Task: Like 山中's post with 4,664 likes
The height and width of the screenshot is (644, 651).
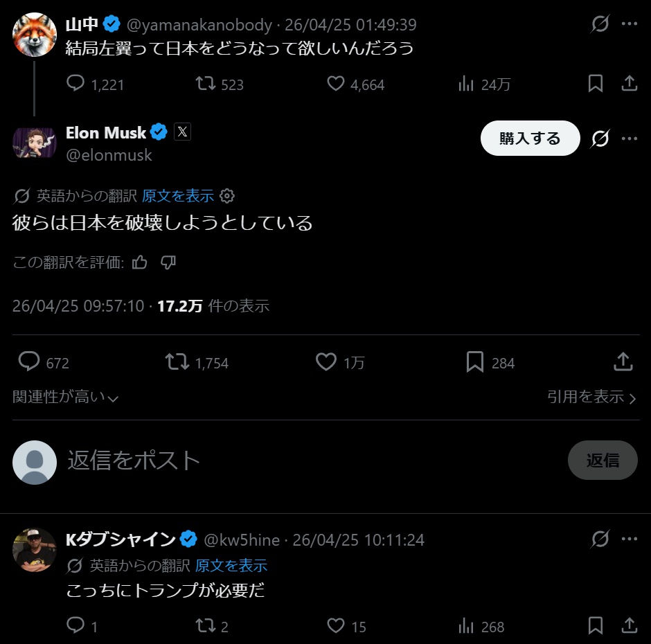Action: click(336, 84)
